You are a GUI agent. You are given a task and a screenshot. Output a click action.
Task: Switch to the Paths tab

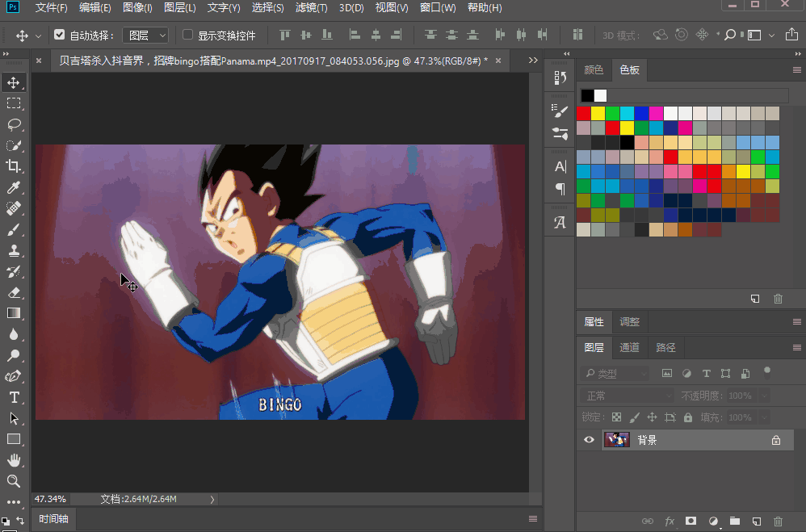(x=665, y=347)
